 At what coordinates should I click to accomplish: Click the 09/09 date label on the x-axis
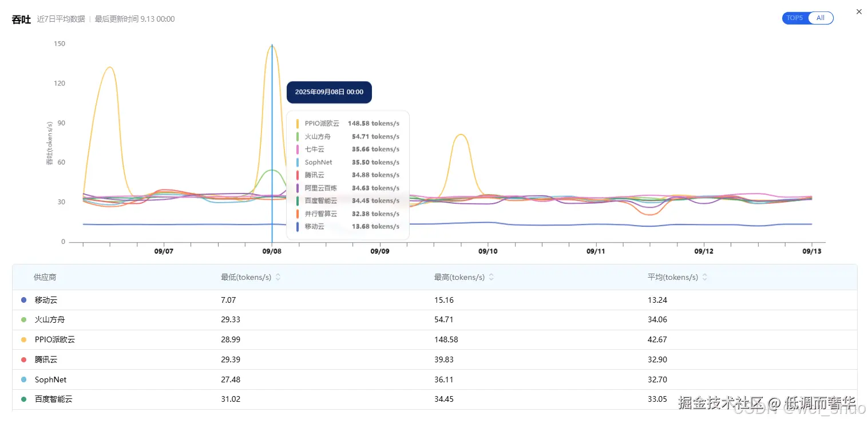[x=380, y=251]
